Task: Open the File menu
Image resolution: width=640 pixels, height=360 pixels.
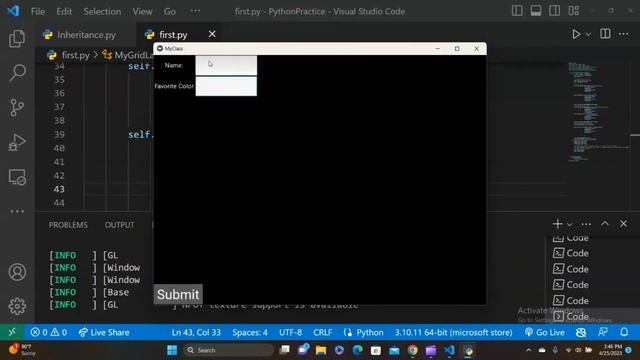Action: click(x=38, y=11)
